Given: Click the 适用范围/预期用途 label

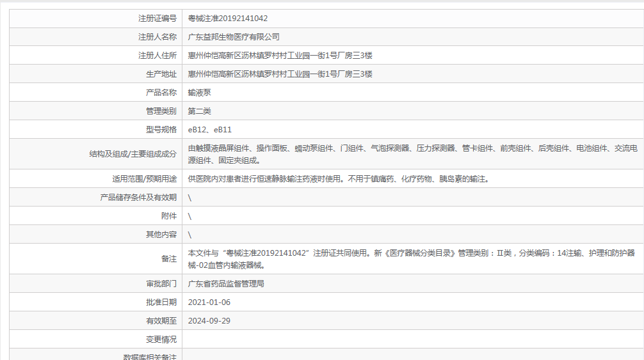Looking at the screenshot, I should [144, 179].
